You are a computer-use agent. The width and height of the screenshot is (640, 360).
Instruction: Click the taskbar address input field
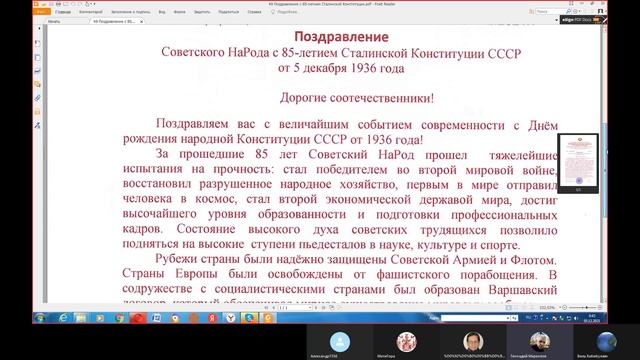[x=475, y=318]
